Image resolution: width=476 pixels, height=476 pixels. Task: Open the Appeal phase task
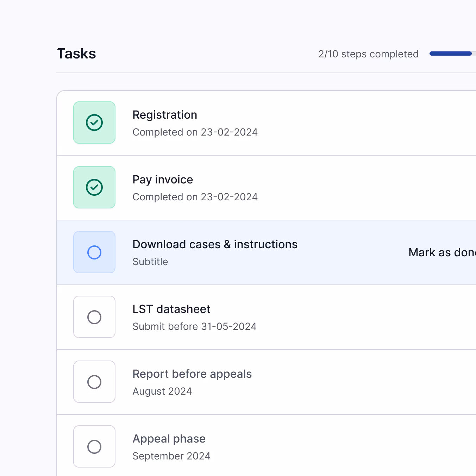click(x=169, y=439)
